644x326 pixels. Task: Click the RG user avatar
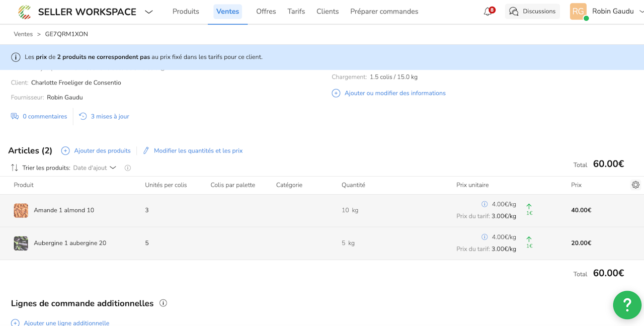coord(578,12)
